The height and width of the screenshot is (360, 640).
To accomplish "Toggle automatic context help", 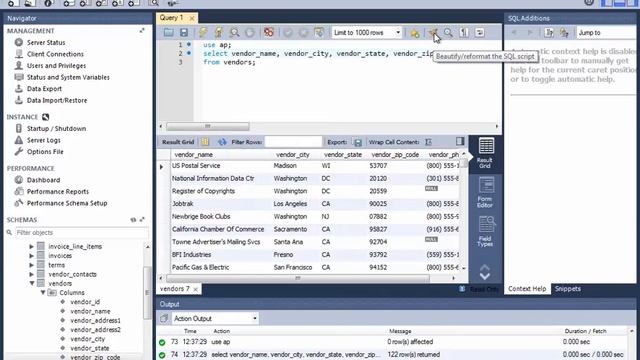I will (564, 32).
